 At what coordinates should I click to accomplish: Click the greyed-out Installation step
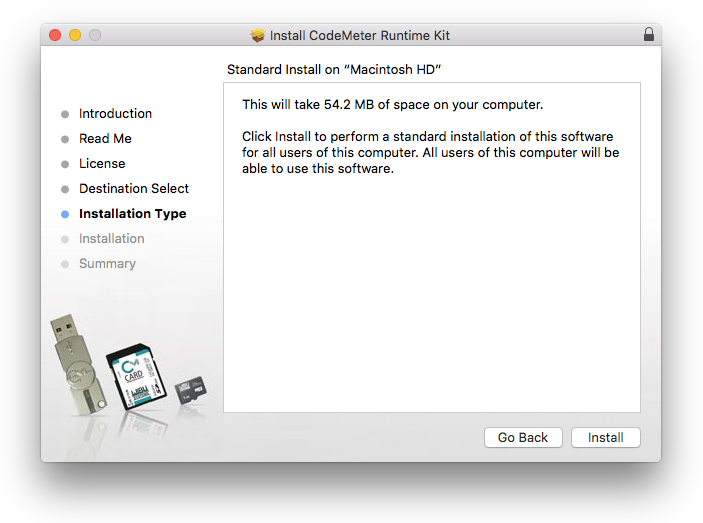[112, 239]
